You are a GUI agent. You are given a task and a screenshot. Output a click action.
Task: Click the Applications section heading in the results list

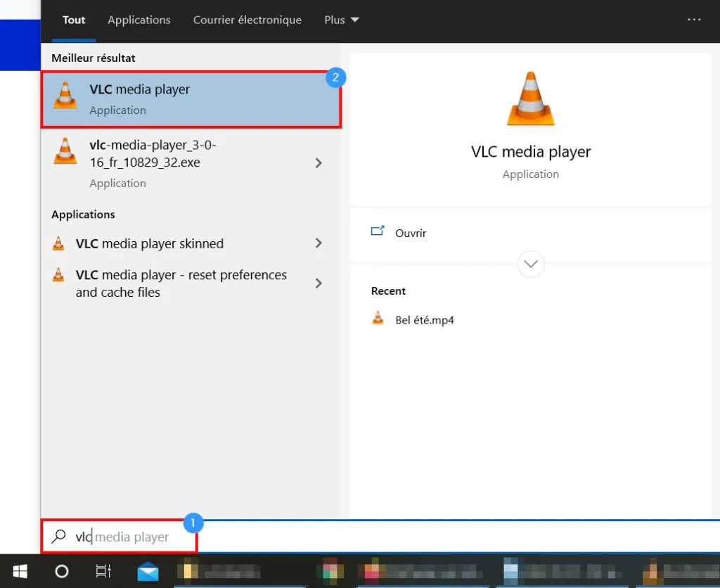point(83,215)
